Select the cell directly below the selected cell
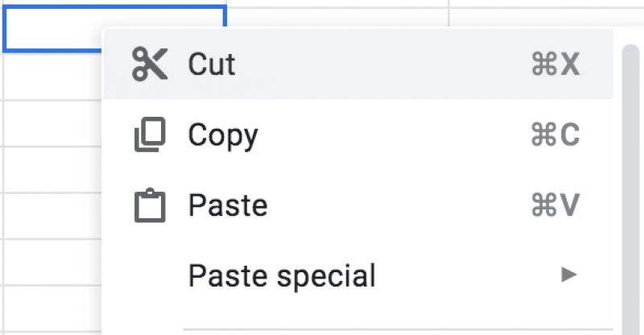 point(50,77)
